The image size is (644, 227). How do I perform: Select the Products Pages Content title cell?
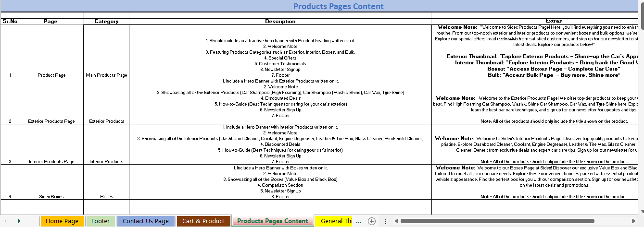338,6
